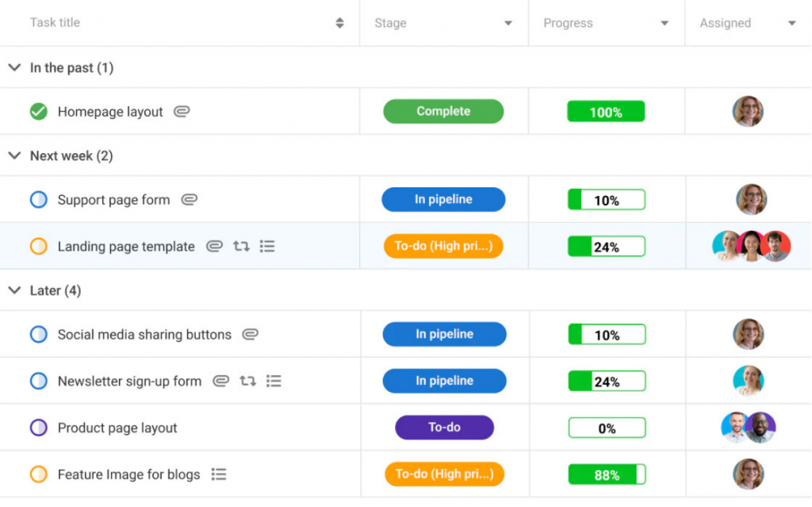Open the Stage column dropdown
The width and height of the screenshot is (812, 507).
(x=508, y=23)
